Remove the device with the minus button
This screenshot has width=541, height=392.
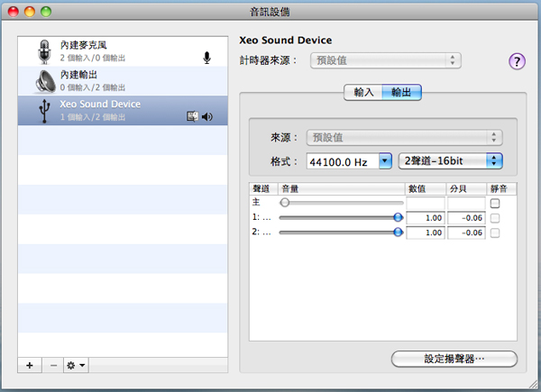click(x=52, y=366)
